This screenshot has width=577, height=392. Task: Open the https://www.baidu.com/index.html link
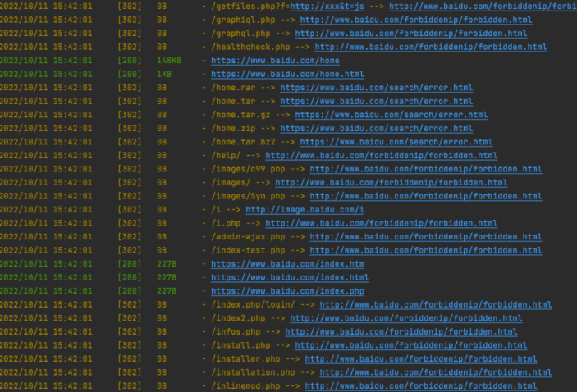pos(290,278)
